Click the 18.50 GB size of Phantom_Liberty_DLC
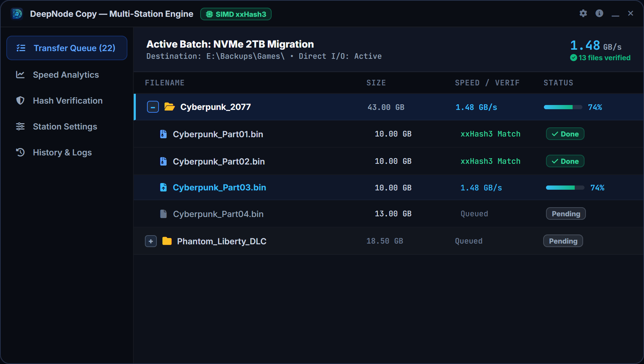644x364 pixels. click(385, 241)
